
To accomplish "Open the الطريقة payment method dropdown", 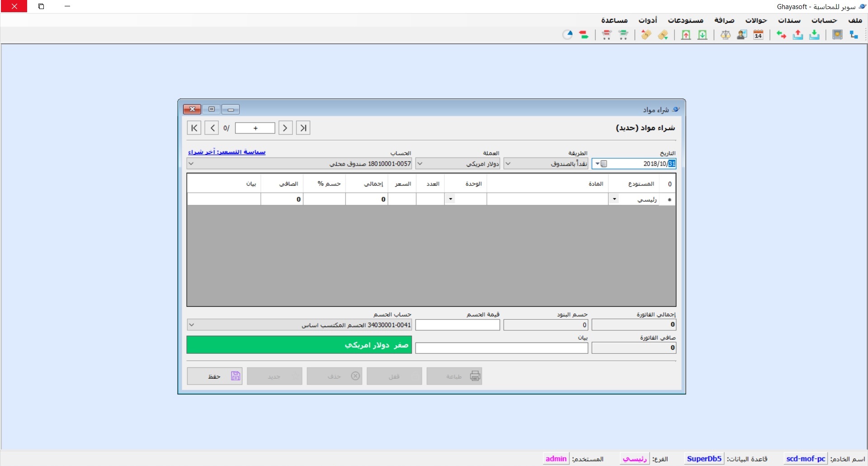I will [x=508, y=164].
